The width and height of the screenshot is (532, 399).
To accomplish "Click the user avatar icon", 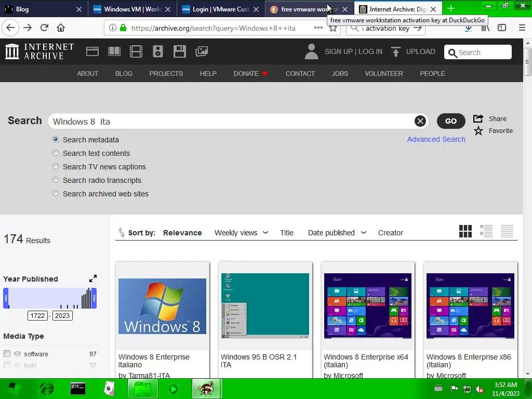I will tap(312, 51).
